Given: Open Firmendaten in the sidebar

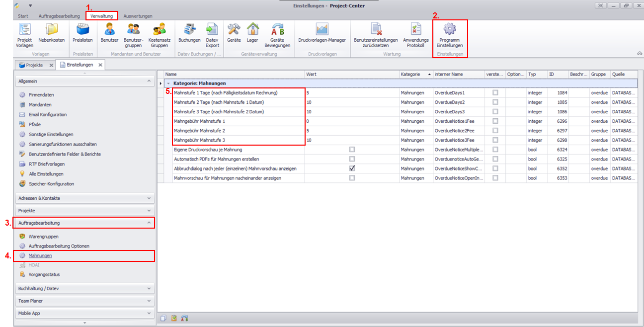Looking at the screenshot, I should (41, 95).
